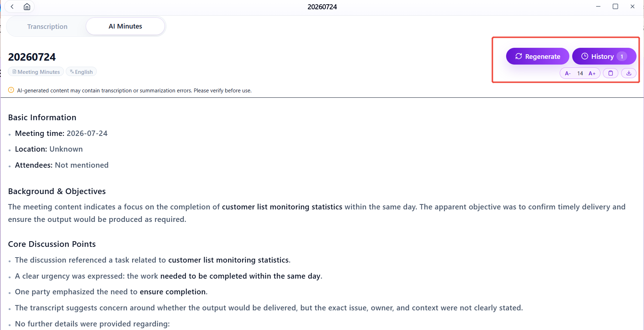Minimize the application window
644x330 pixels.
pyautogui.click(x=598, y=6)
